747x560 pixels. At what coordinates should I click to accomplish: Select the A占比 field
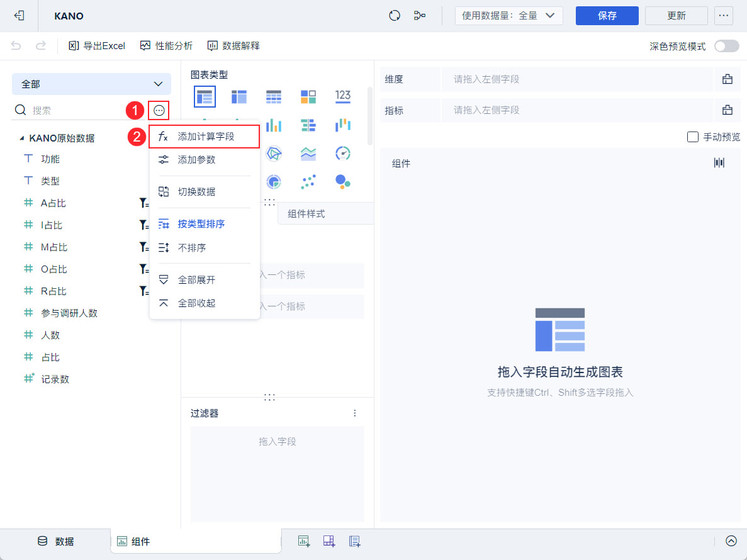(53, 203)
